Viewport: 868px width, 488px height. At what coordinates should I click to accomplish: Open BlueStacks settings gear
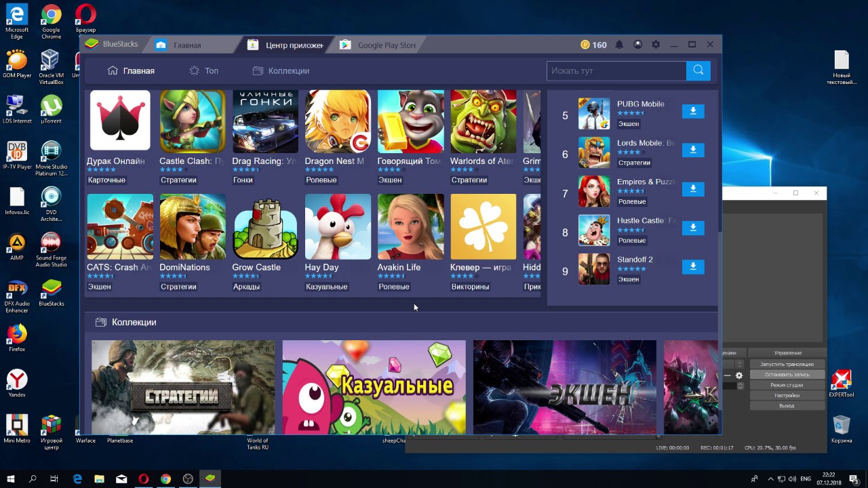(656, 45)
